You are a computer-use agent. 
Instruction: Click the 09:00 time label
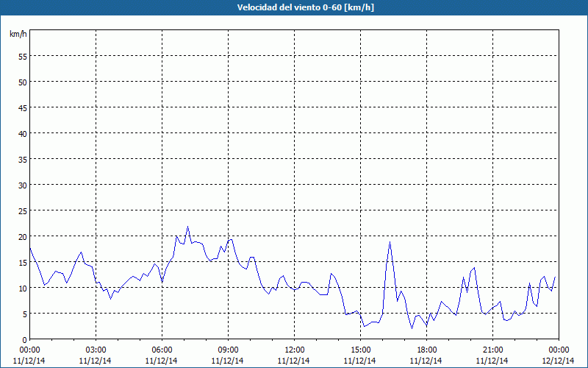[228, 350]
